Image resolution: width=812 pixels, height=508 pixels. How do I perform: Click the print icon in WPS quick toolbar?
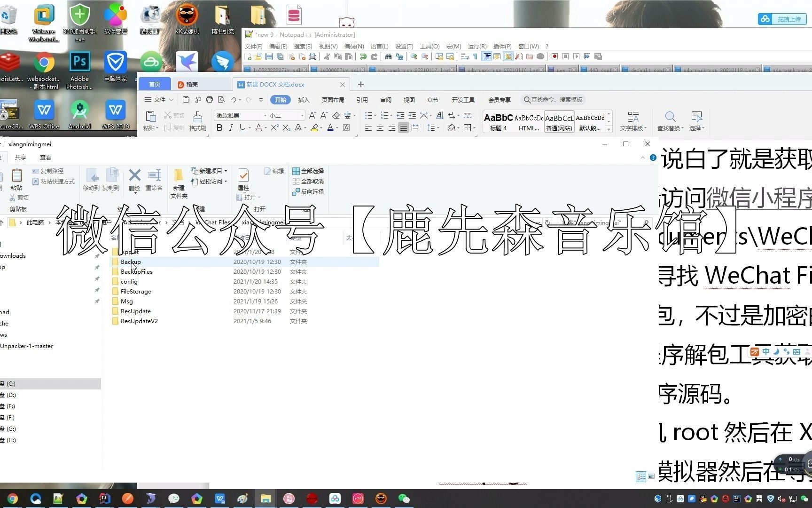[x=210, y=100]
